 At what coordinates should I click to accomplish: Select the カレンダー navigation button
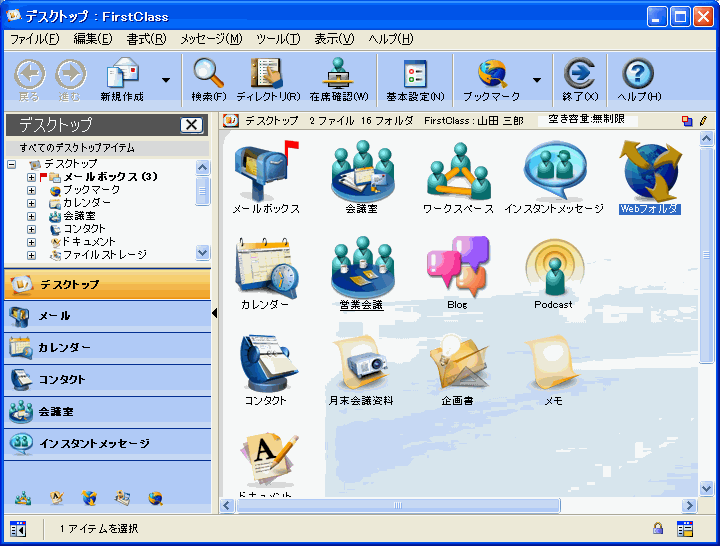(x=106, y=347)
